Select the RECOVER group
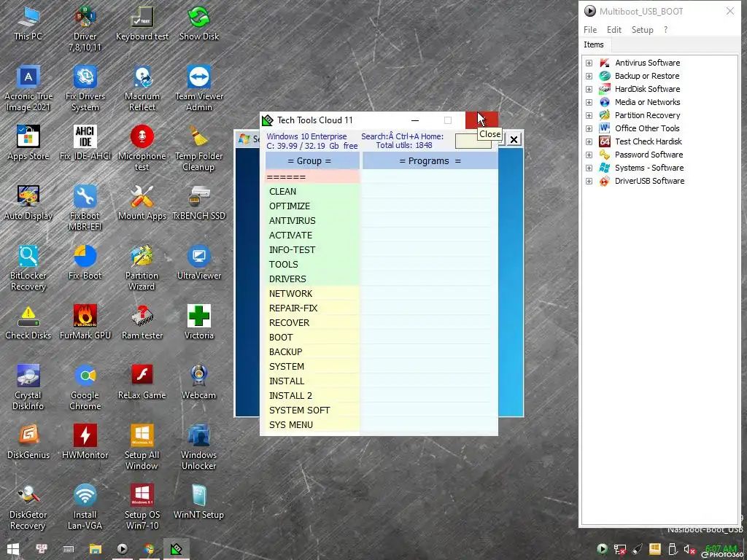This screenshot has height=560, width=747. (312, 323)
